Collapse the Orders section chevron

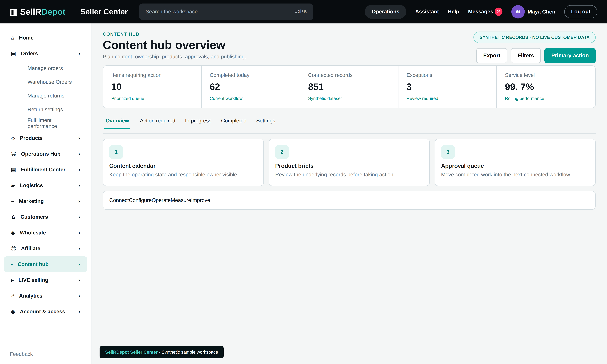(79, 54)
